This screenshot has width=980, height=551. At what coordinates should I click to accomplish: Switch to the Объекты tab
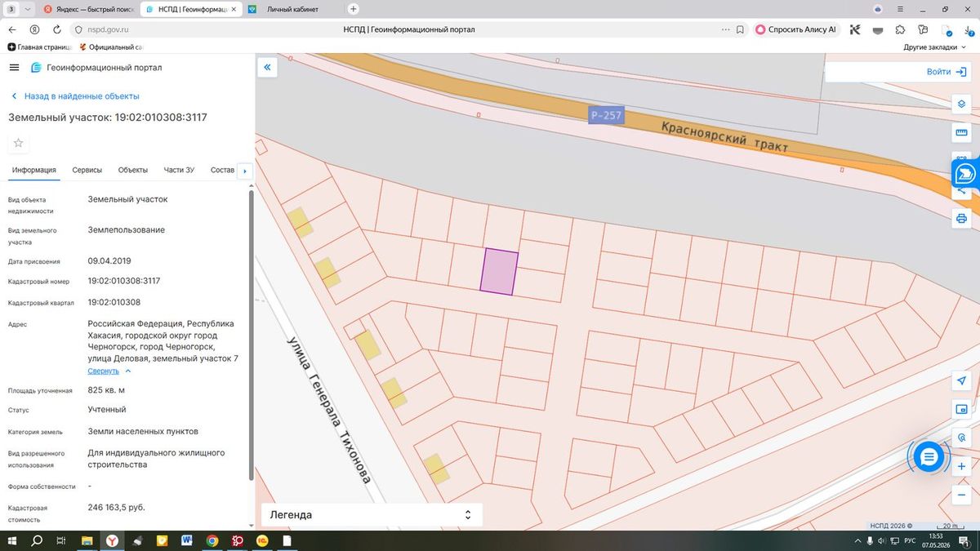point(132,170)
